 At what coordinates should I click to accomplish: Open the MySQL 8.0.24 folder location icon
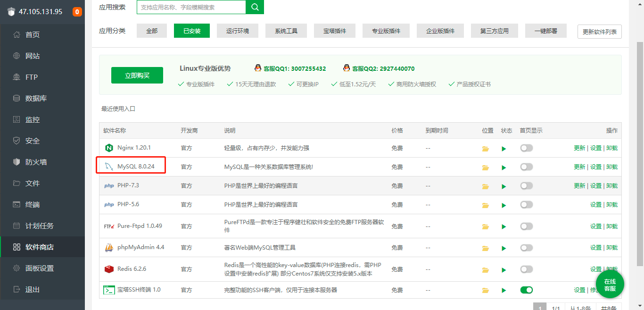485,168
